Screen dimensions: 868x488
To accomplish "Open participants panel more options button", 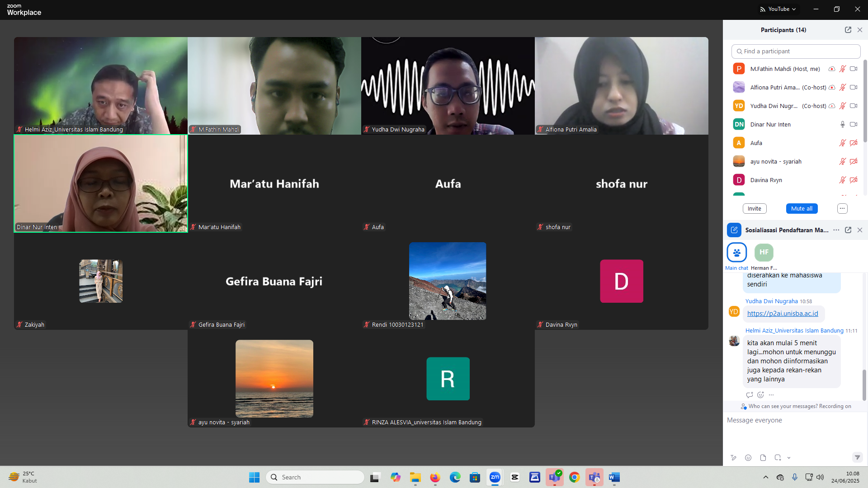I will pyautogui.click(x=842, y=208).
